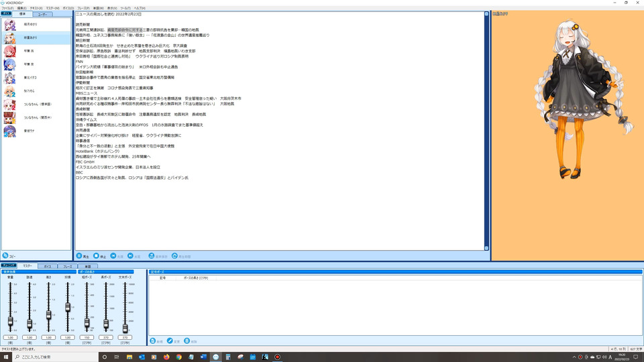The width and height of the screenshot is (644, 362).
Task: Open the 単語(W) menu
Action: 99,8
